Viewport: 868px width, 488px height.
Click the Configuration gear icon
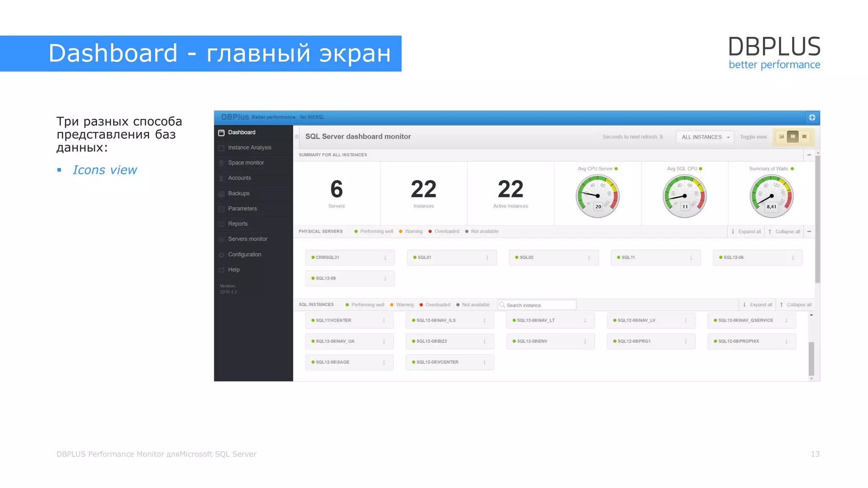coord(221,255)
